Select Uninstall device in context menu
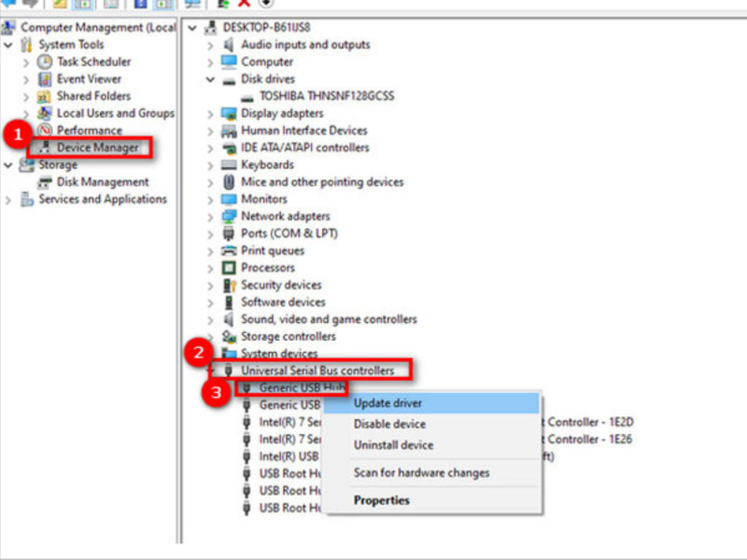This screenshot has width=747, height=560. 393,445
